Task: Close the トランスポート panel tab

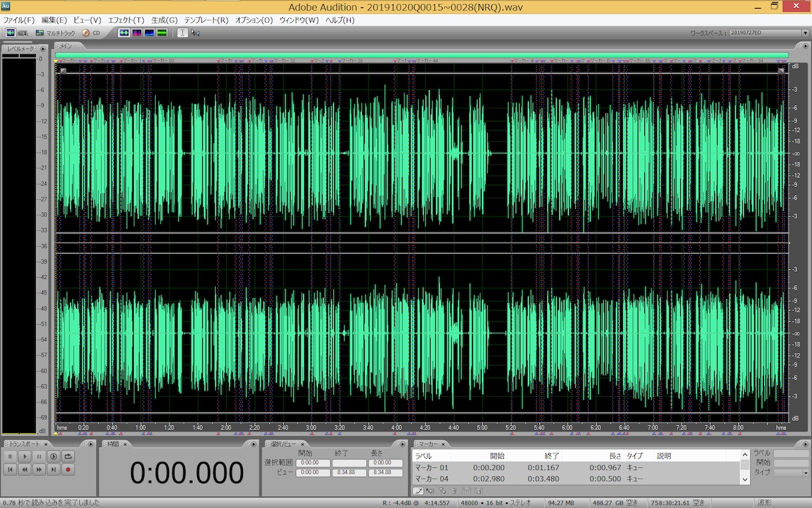Action: (x=46, y=444)
